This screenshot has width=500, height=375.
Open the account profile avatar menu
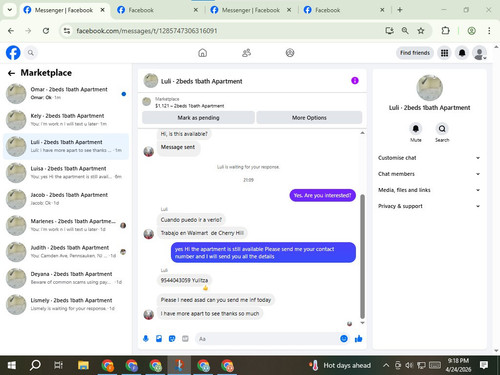click(x=480, y=53)
